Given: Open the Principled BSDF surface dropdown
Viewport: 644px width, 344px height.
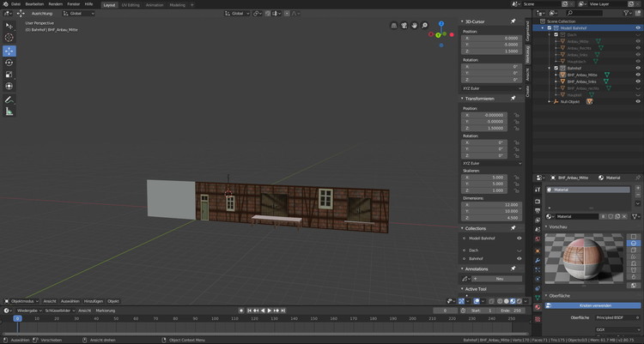Looking at the screenshot, I should click(x=616, y=317).
